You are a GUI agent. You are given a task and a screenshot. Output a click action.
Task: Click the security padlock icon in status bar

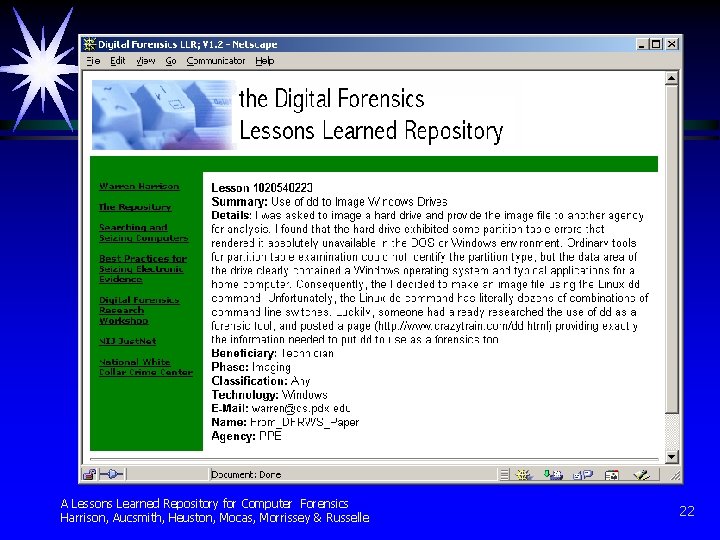tap(89, 474)
